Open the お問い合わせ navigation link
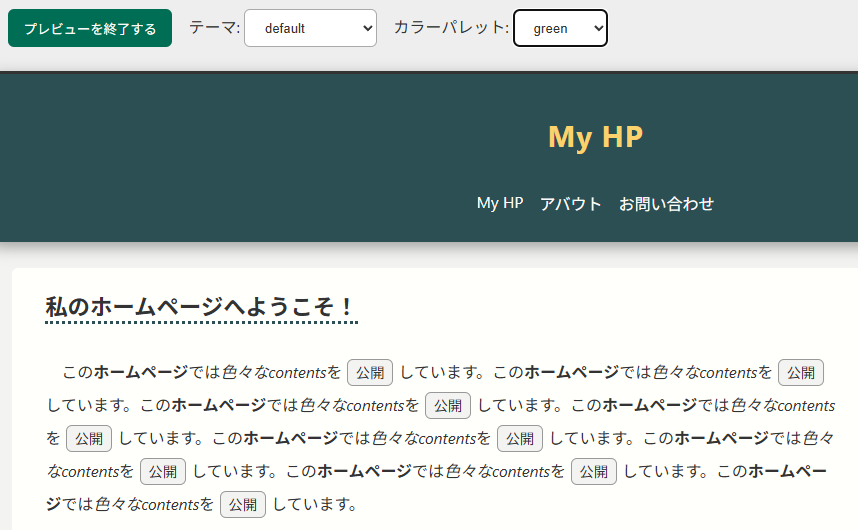Screen dimensions: 858x530 click(666, 203)
